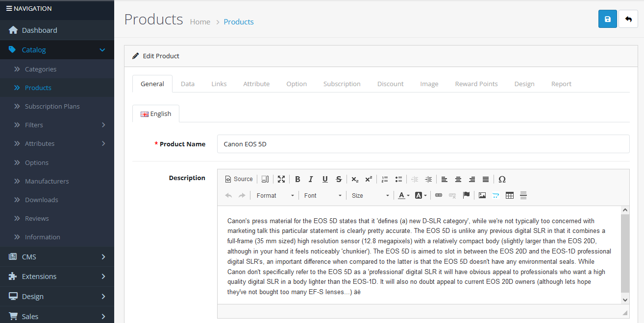This screenshot has width=644, height=323.
Task: Expand the Design sidebar menu
Action: (x=57, y=297)
